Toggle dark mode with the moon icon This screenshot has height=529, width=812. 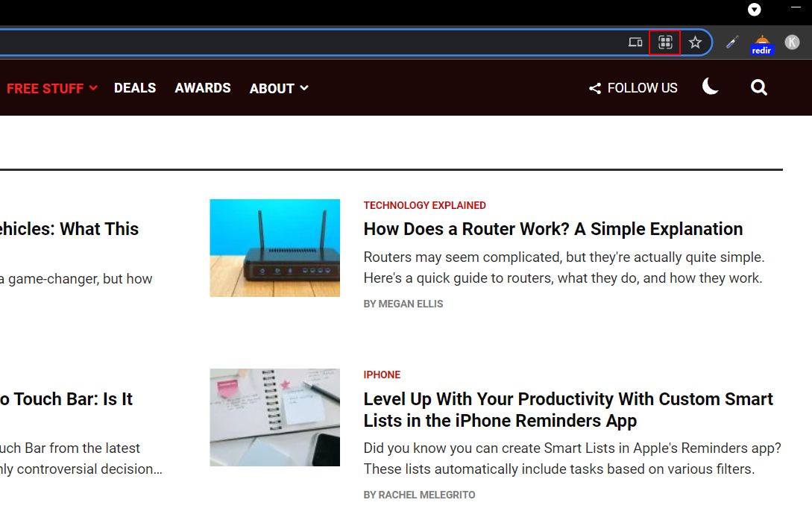click(710, 87)
